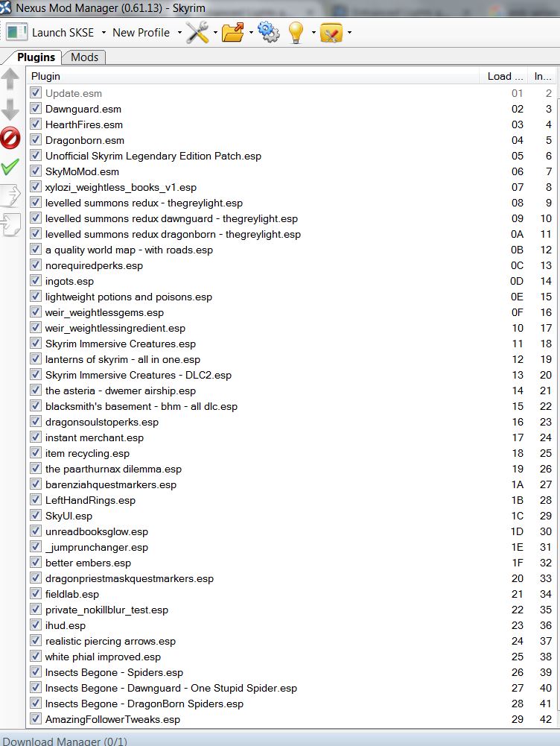Disable the ingots.esp plugin checkbox
This screenshot has height=746, width=560.
pyautogui.click(x=36, y=280)
